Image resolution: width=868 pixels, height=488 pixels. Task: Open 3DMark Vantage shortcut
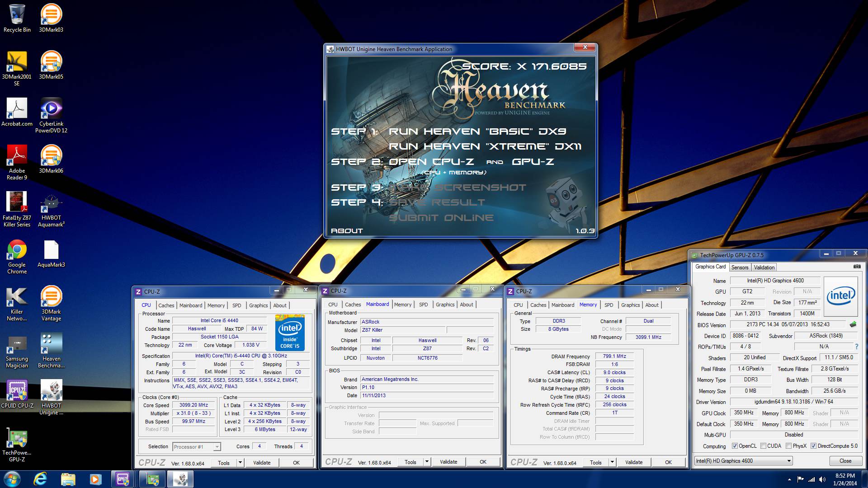pos(51,303)
